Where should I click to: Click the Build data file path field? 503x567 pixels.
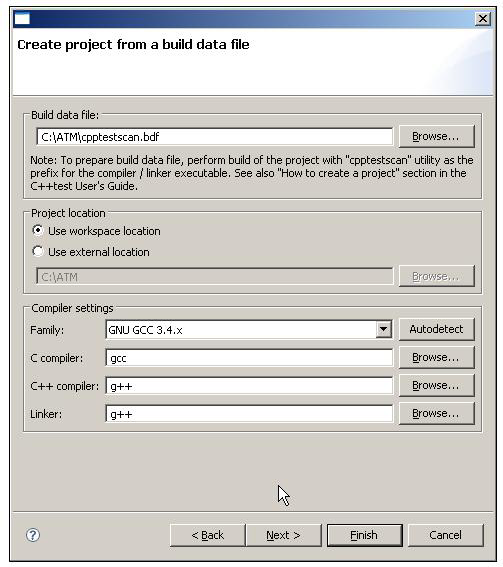click(214, 137)
